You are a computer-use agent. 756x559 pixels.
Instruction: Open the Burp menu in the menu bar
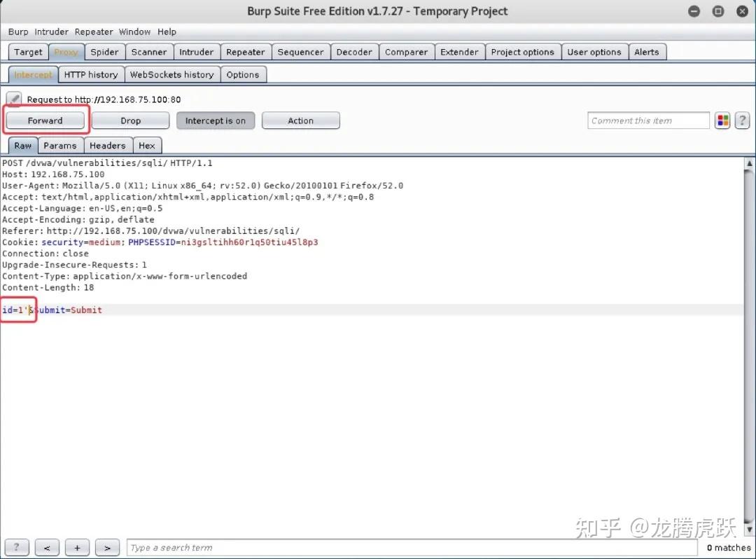click(18, 32)
